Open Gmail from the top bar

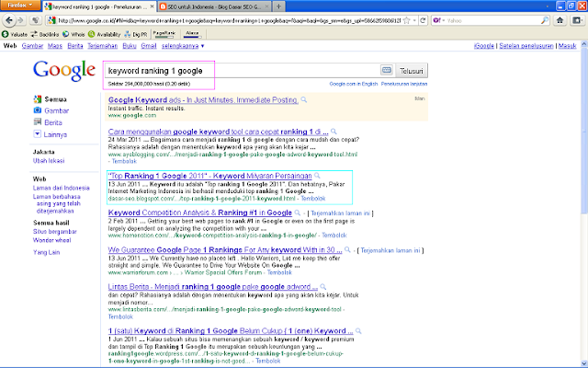click(149, 46)
